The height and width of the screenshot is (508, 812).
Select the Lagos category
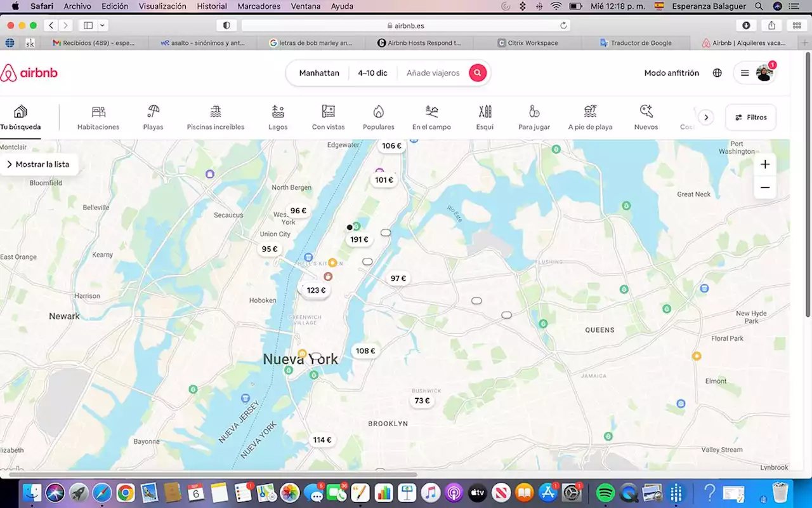pos(278,118)
